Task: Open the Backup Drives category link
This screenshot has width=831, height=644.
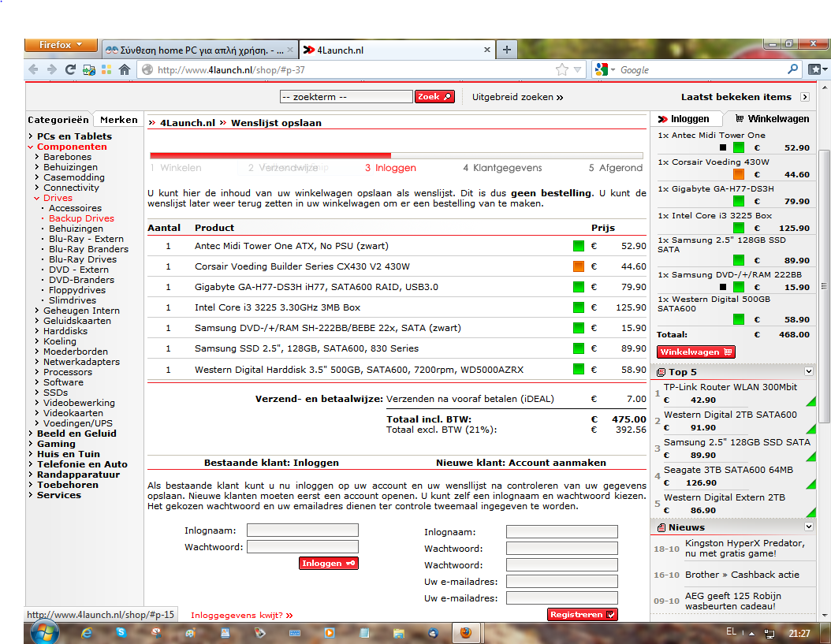Action: click(x=82, y=218)
